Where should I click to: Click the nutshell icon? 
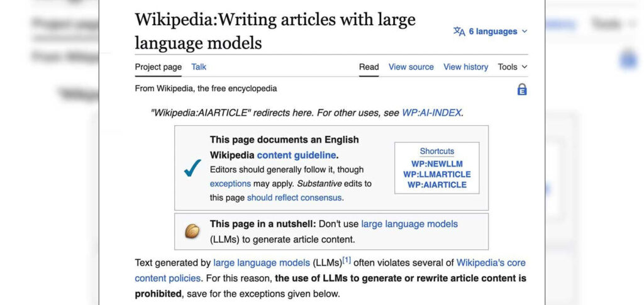click(192, 231)
